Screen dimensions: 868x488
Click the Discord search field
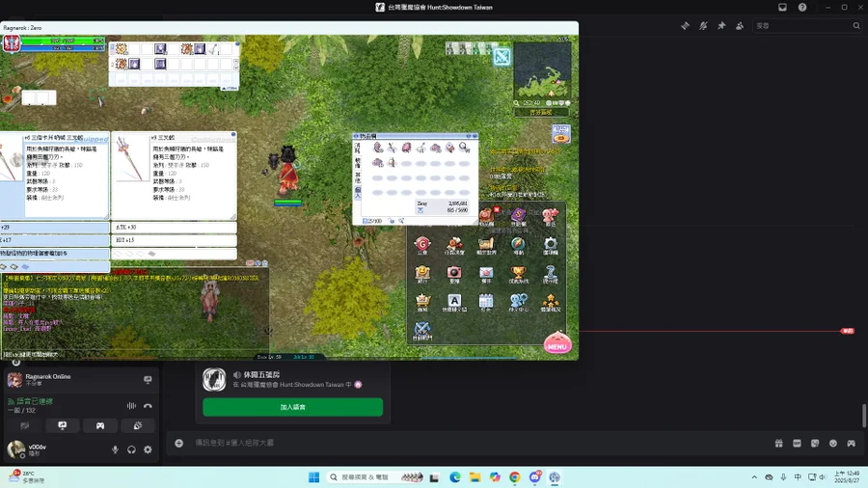click(807, 25)
